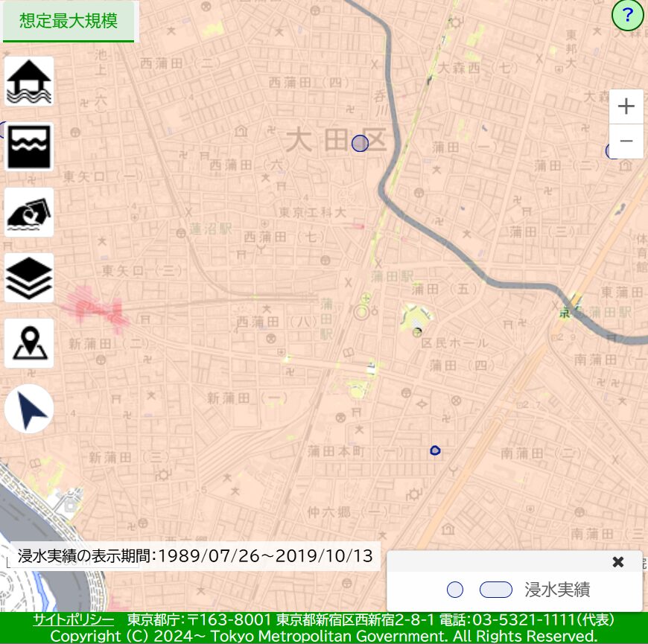648x644 pixels.
Task: Select the water level wave icon
Action: (x=29, y=147)
